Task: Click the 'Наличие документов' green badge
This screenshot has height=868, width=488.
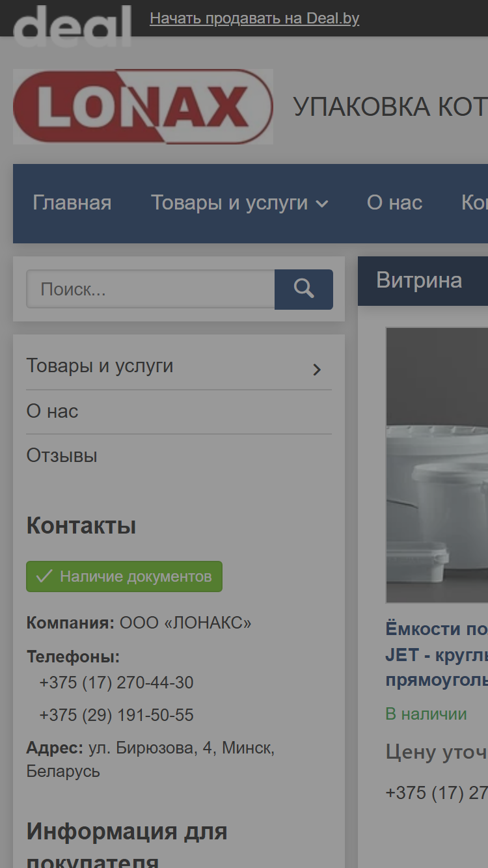Action: point(124,576)
